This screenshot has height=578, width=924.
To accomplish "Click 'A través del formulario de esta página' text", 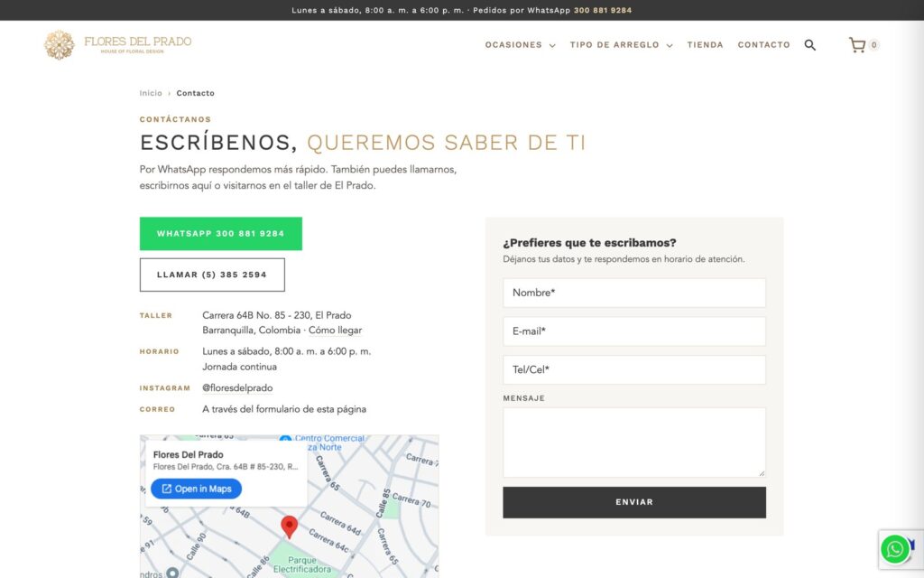I will [x=284, y=409].
